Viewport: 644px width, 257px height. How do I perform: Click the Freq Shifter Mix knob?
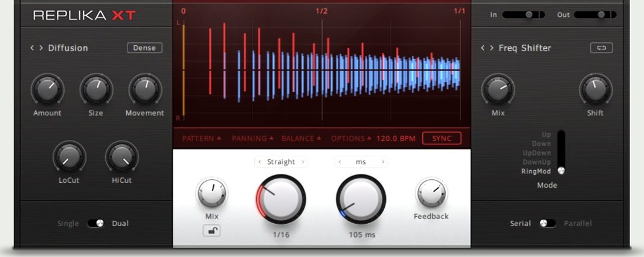click(498, 90)
